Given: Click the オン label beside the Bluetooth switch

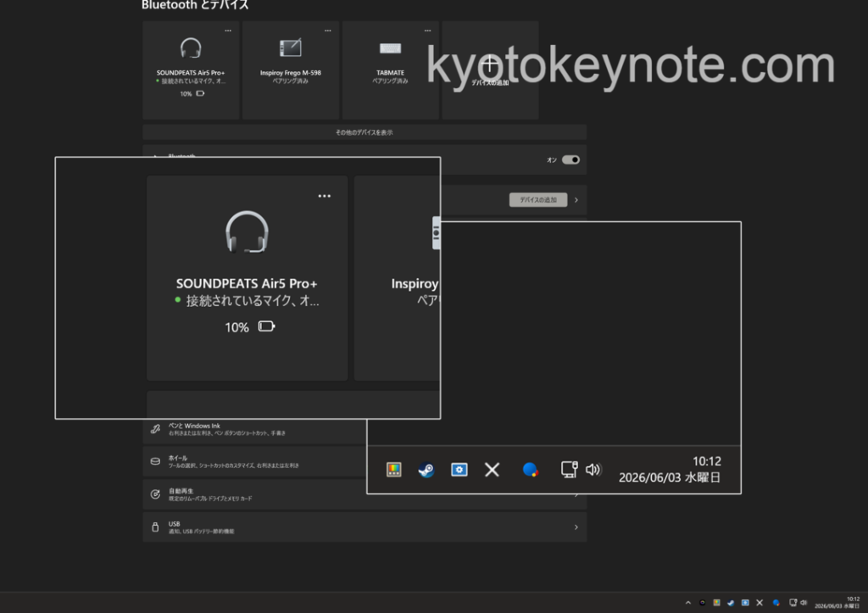Looking at the screenshot, I should [552, 160].
